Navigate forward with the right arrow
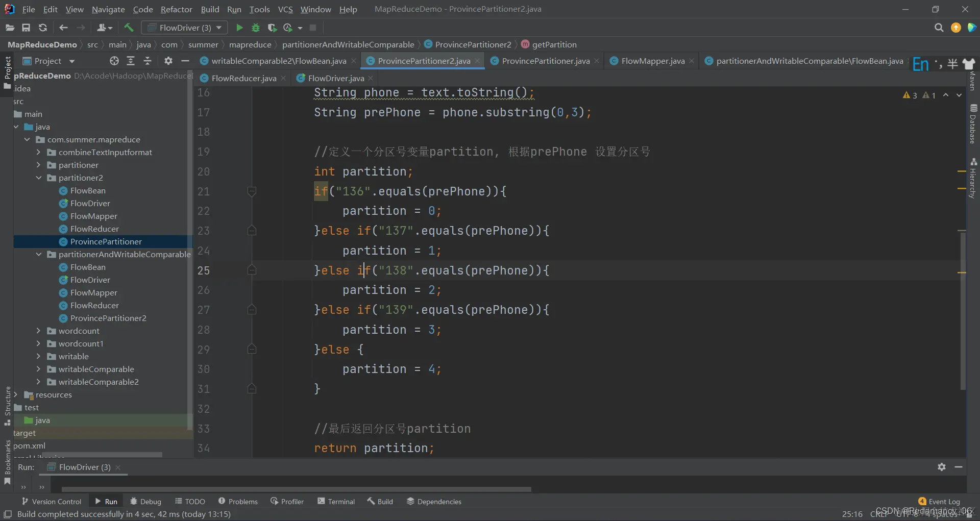This screenshot has width=980, height=521. tap(81, 28)
